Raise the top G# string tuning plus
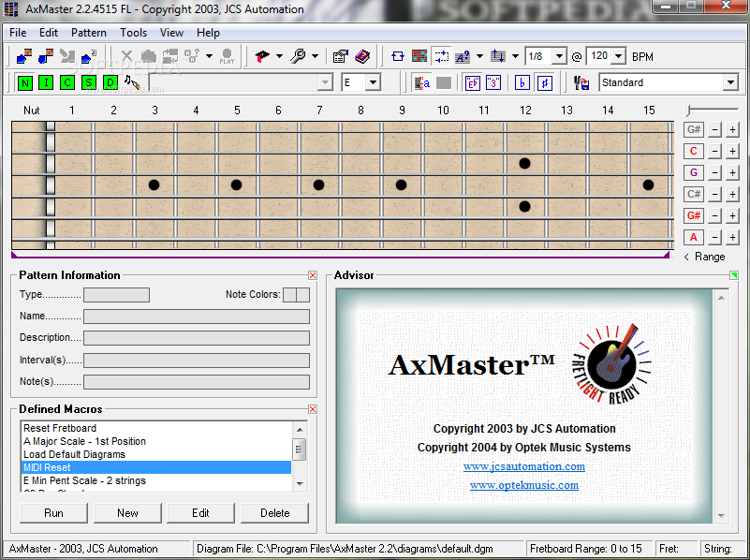Viewport: 750px width, 560px height. pyautogui.click(x=732, y=129)
